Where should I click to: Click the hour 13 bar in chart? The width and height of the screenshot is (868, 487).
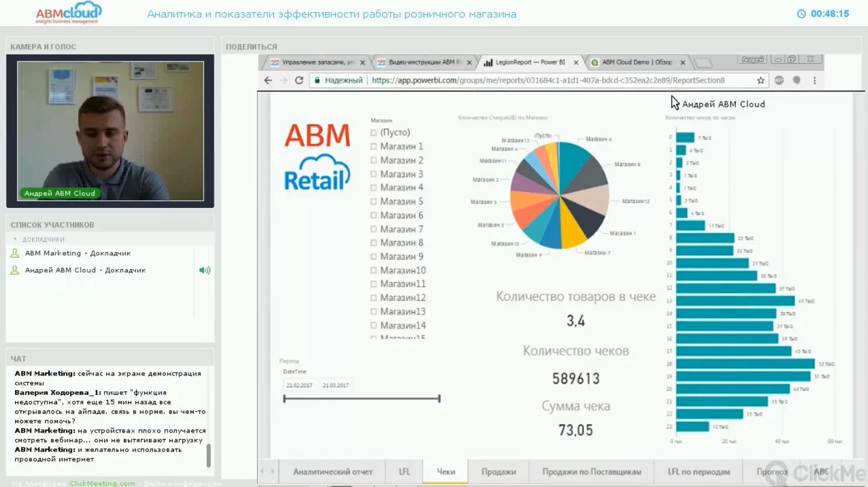[735, 301]
